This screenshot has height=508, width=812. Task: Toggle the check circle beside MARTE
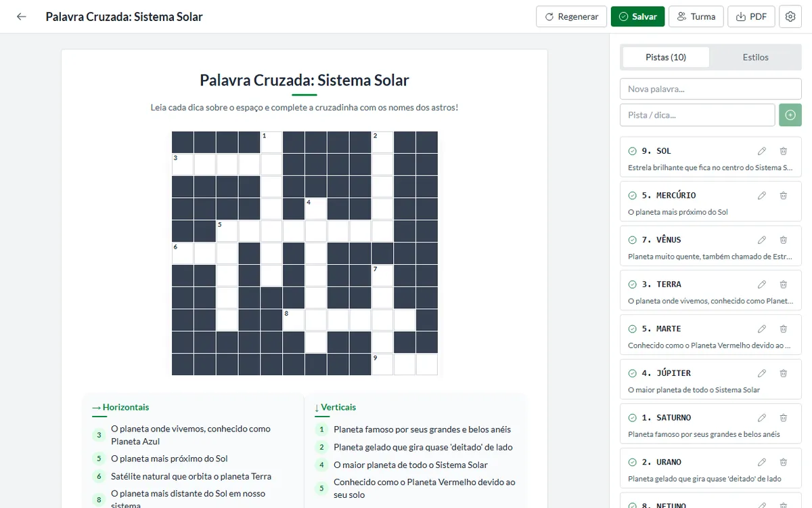tap(633, 329)
